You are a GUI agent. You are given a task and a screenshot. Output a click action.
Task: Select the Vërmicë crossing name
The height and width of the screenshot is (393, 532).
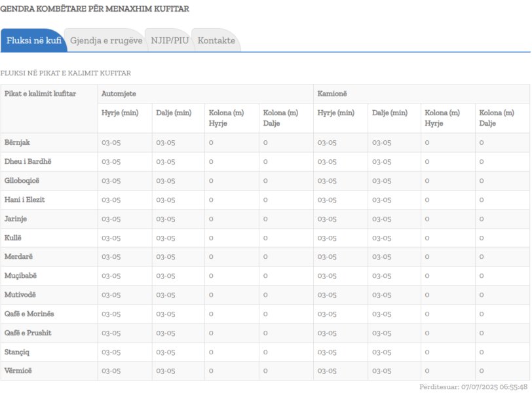18,371
